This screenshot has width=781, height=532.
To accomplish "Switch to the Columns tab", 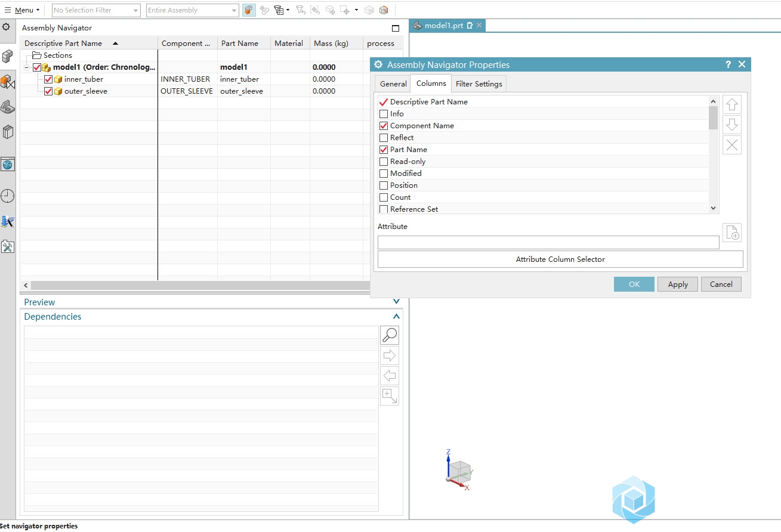I will point(431,83).
